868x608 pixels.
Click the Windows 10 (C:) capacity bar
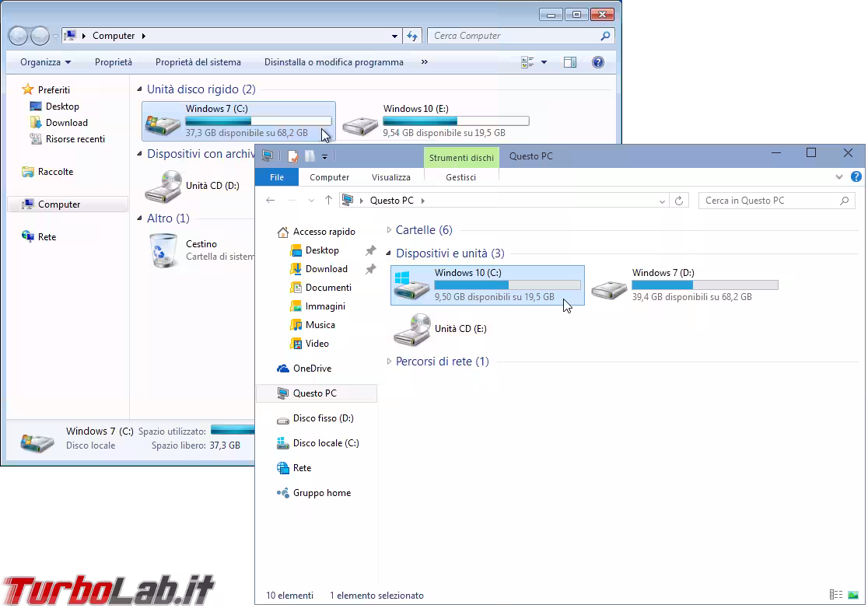[506, 285]
